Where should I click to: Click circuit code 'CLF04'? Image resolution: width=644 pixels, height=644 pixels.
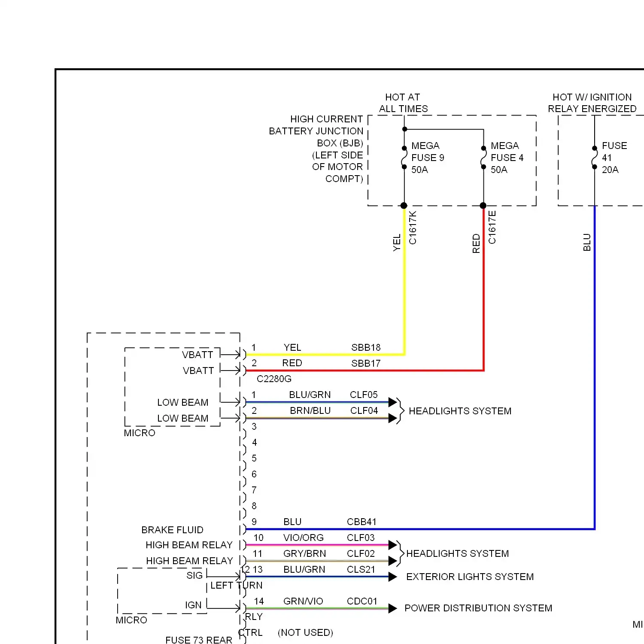coord(364,410)
